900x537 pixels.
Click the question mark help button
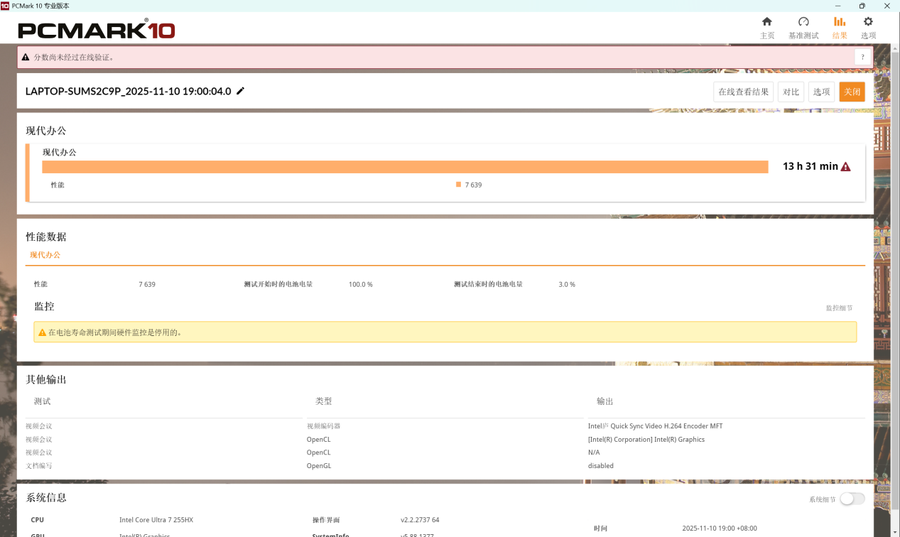click(860, 58)
